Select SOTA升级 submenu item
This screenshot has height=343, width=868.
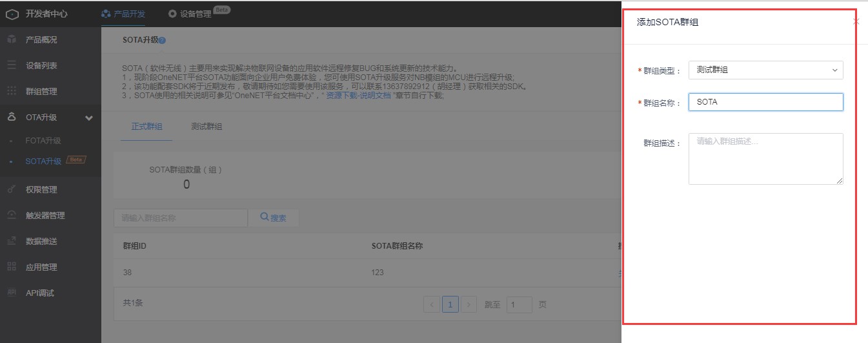pos(43,161)
